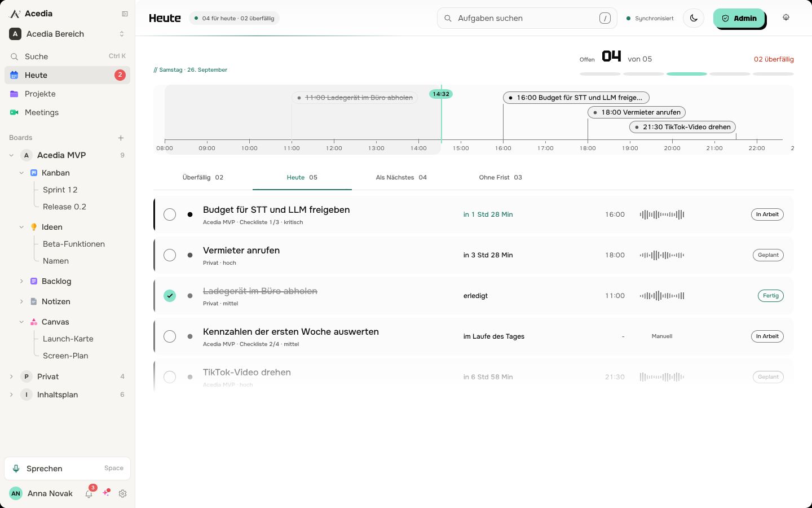Open the In Arbeit status of Budget task
812x508 pixels.
click(x=767, y=214)
